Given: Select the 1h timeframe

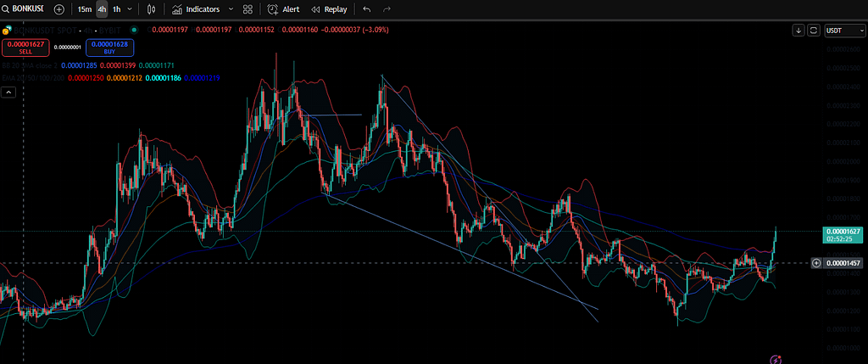Looking at the screenshot, I should click(x=117, y=9).
